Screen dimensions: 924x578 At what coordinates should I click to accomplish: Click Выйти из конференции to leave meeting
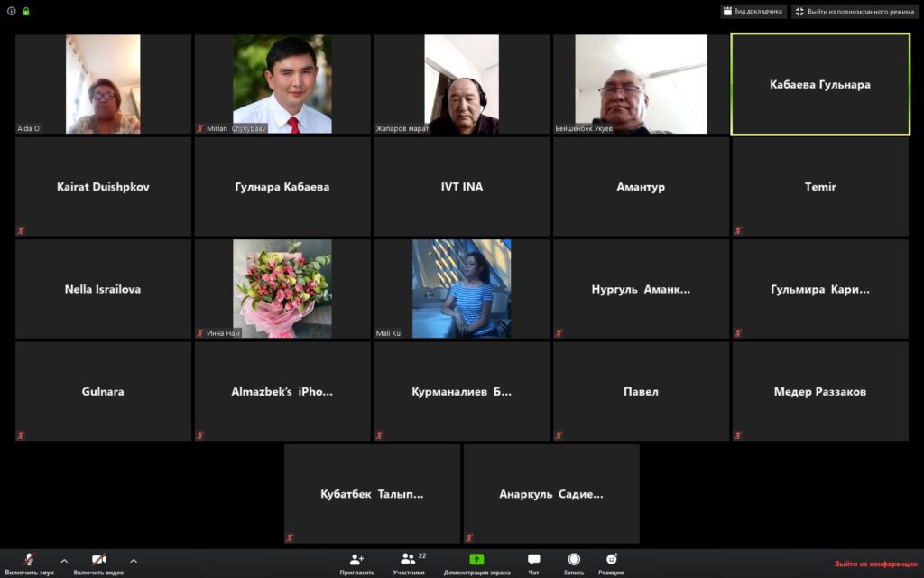pyautogui.click(x=874, y=564)
